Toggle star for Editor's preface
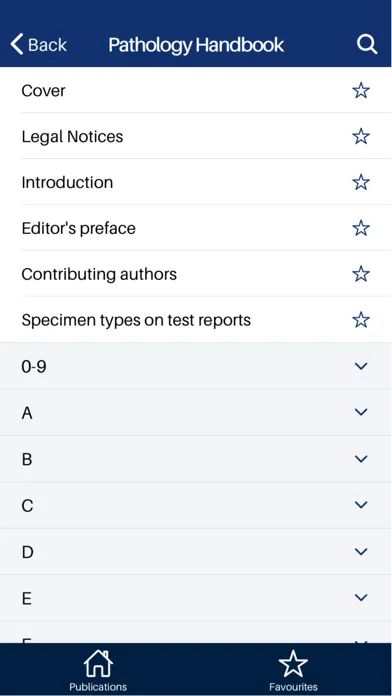This screenshot has height=696, width=392. coord(361,228)
